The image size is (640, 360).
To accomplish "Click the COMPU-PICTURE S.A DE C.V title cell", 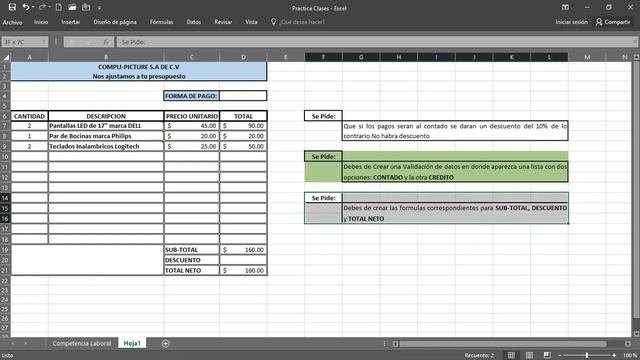I will pyautogui.click(x=139, y=67).
